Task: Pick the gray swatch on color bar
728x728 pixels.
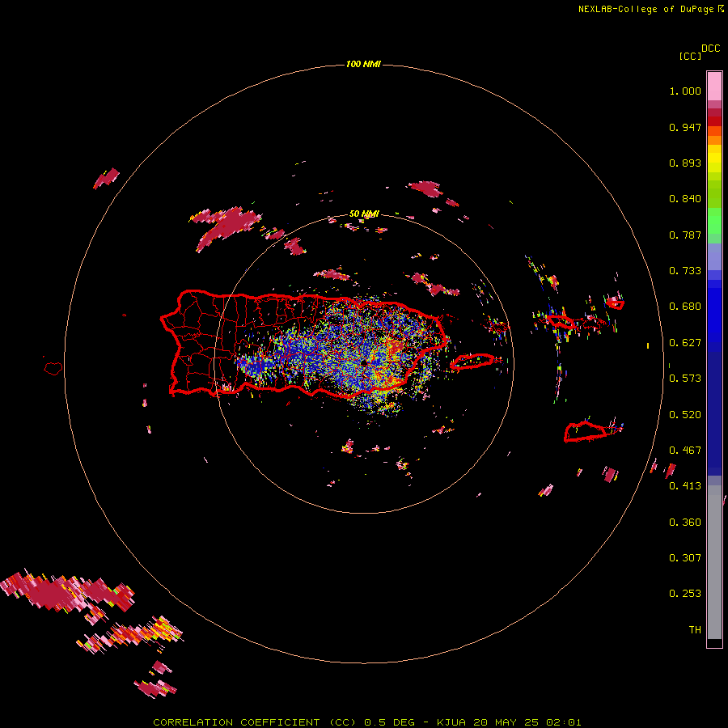Action: coord(714,562)
